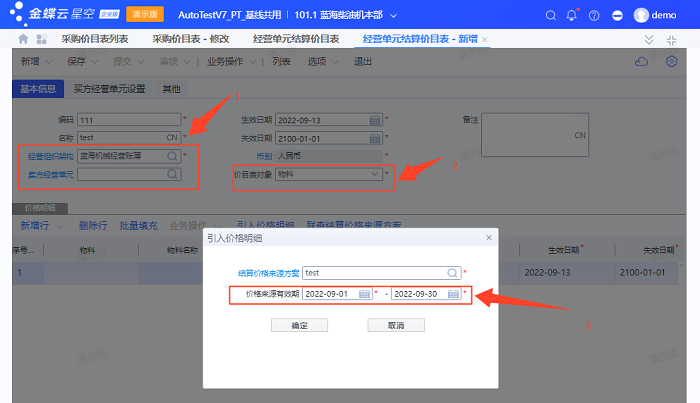The width and height of the screenshot is (700, 403).
Task: Click the 保存 toolbar button
Action: tap(76, 62)
